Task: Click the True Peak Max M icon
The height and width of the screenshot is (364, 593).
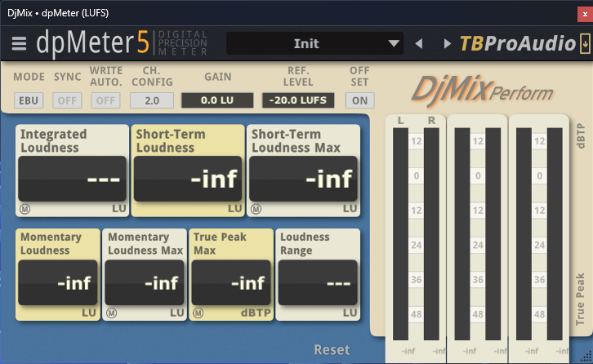Action: 198,313
